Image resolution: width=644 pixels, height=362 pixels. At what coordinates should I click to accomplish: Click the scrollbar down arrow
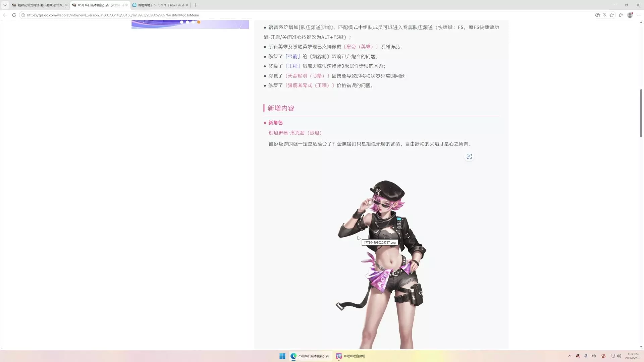(x=641, y=347)
